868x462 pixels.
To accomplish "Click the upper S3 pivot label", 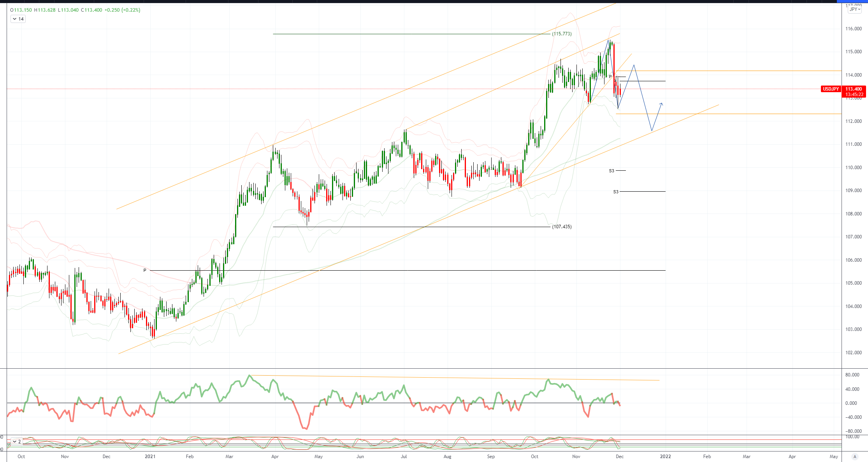I will tap(611, 171).
